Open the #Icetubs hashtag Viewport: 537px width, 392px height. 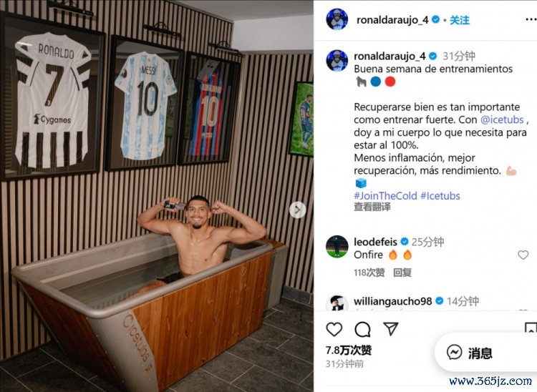pyautogui.click(x=440, y=196)
